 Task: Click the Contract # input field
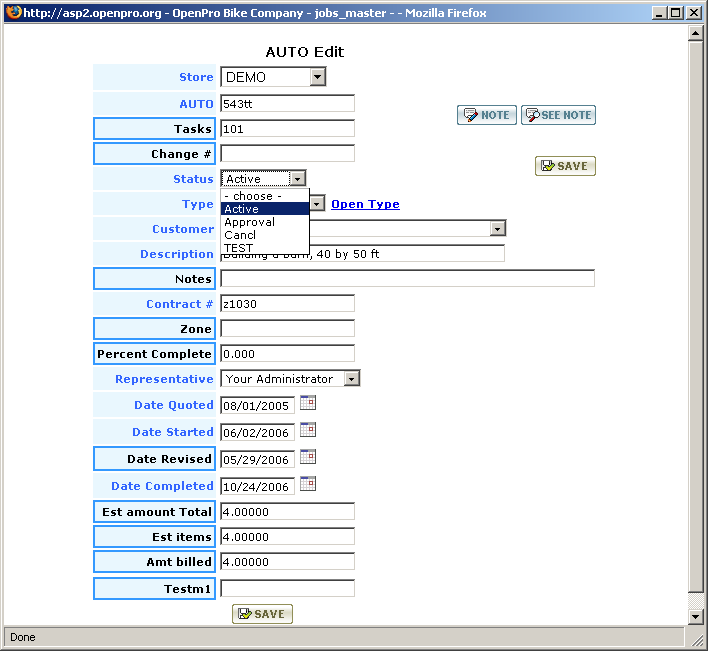pos(287,303)
